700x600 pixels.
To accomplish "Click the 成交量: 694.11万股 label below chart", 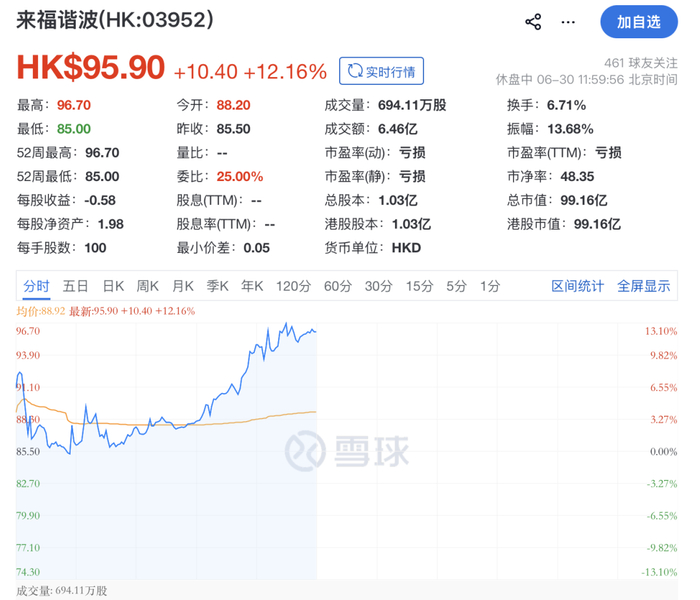I will (62, 590).
